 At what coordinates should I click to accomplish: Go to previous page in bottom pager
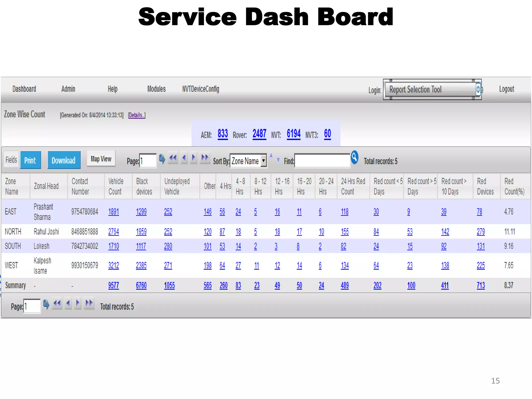68,303
